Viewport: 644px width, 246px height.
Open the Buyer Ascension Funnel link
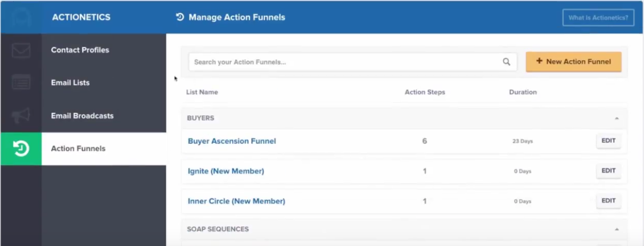point(232,141)
